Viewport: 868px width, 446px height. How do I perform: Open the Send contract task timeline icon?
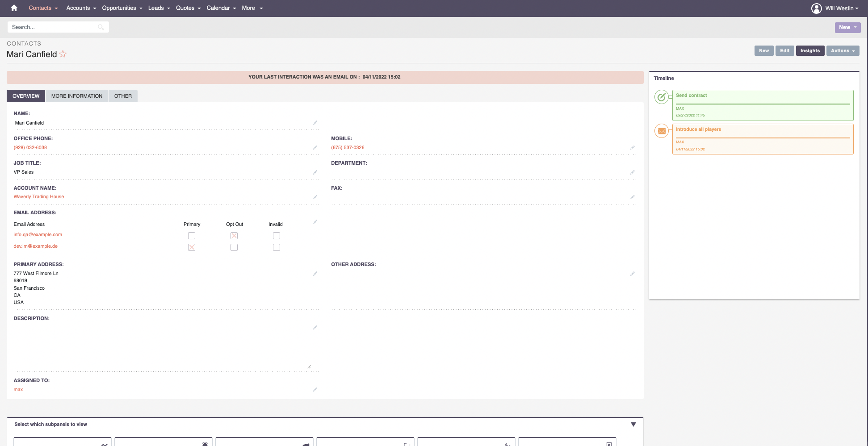pyautogui.click(x=662, y=97)
